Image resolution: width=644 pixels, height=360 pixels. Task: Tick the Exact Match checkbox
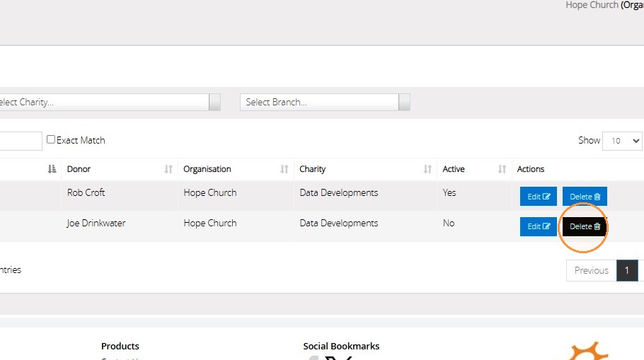pyautogui.click(x=50, y=139)
